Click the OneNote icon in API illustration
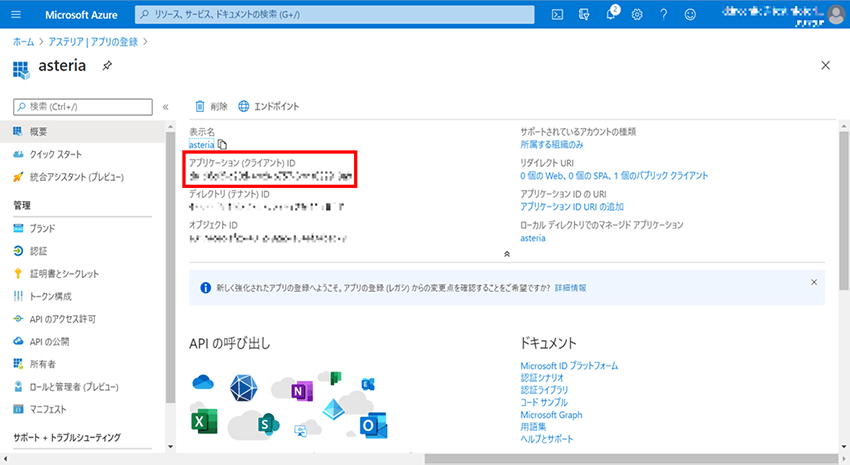The image size is (850, 465). (x=301, y=390)
